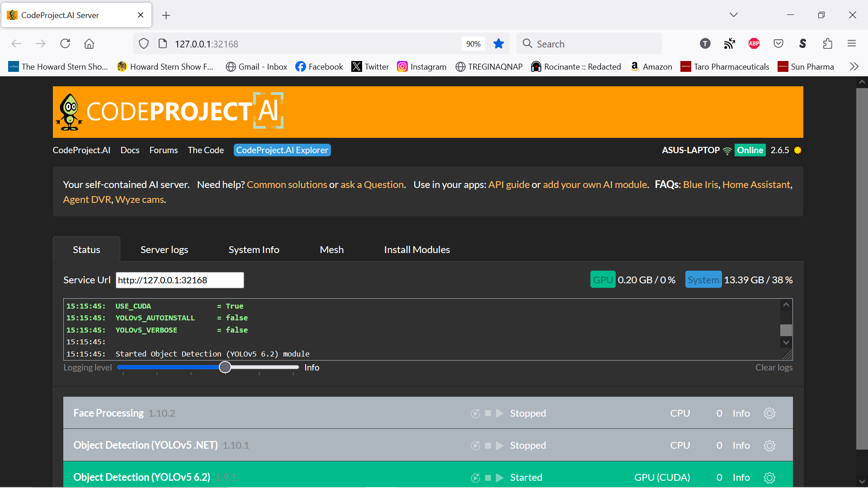Click the System memory badge
Screen dimensions: 868x488
click(x=703, y=280)
